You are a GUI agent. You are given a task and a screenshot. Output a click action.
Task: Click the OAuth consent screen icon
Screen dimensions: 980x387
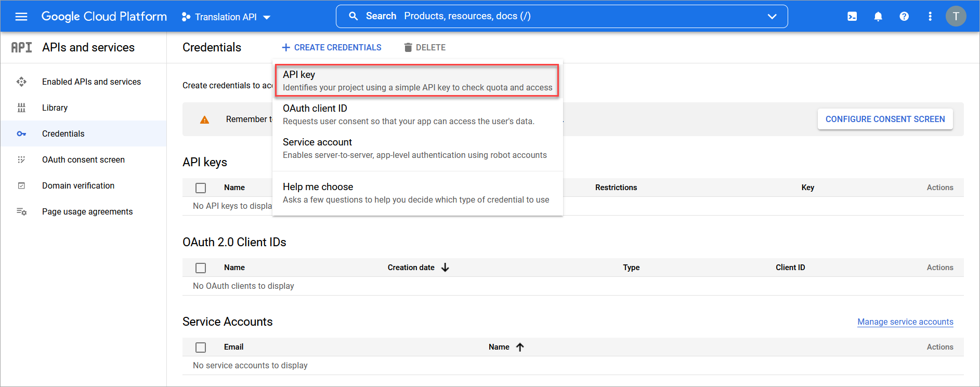[21, 159]
